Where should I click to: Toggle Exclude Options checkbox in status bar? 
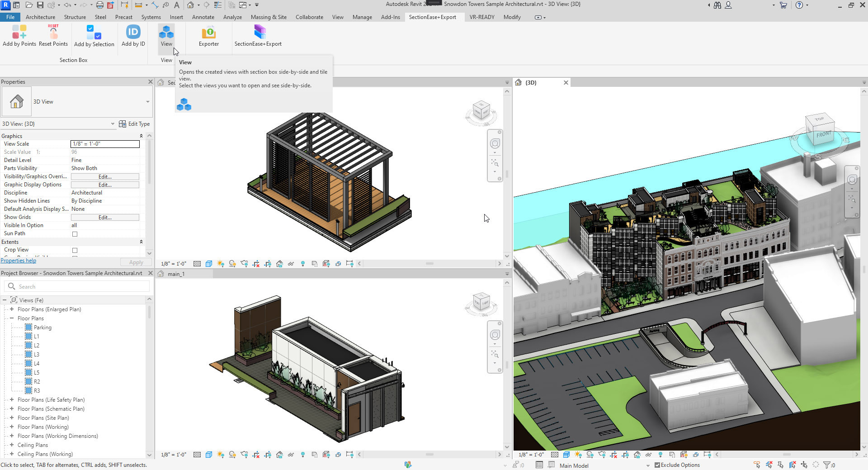click(x=657, y=465)
